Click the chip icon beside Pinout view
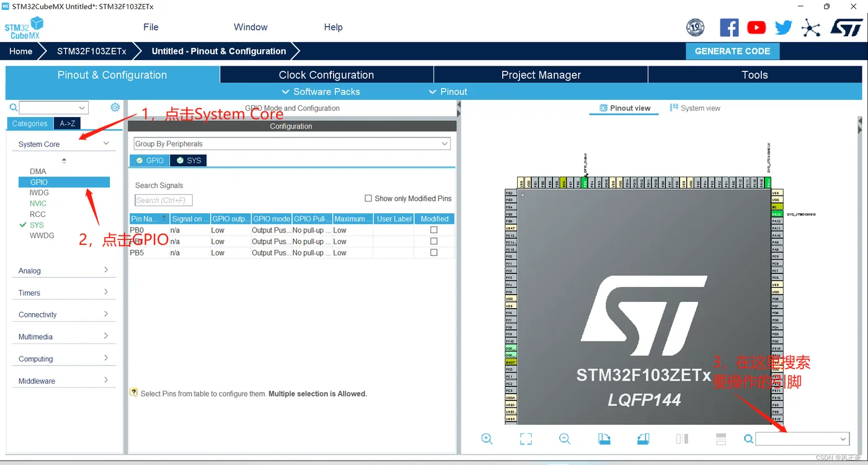 click(x=603, y=108)
